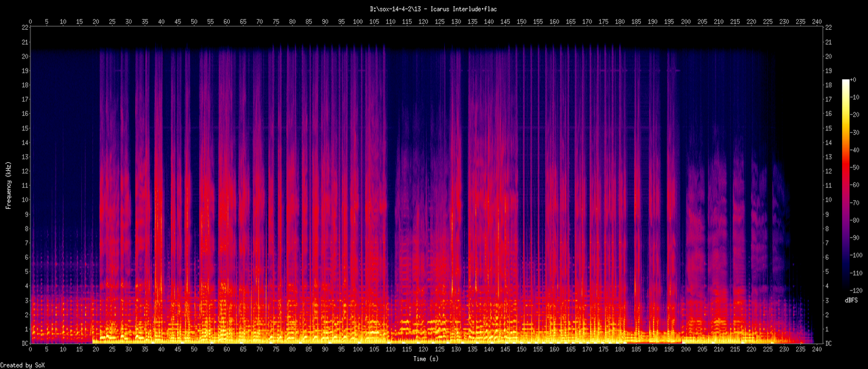Click '0' on the top time axis
The height and width of the screenshot is (369, 868).
coord(30,21)
